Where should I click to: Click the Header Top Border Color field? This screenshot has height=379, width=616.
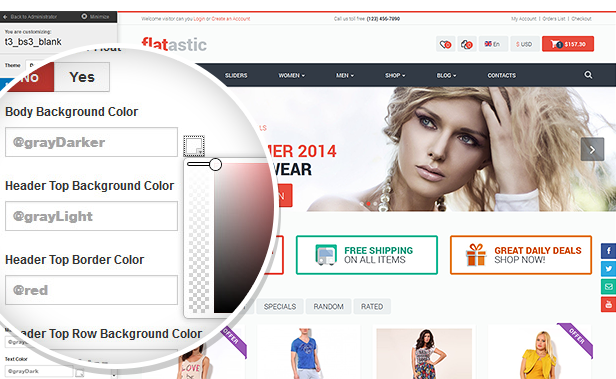91,290
